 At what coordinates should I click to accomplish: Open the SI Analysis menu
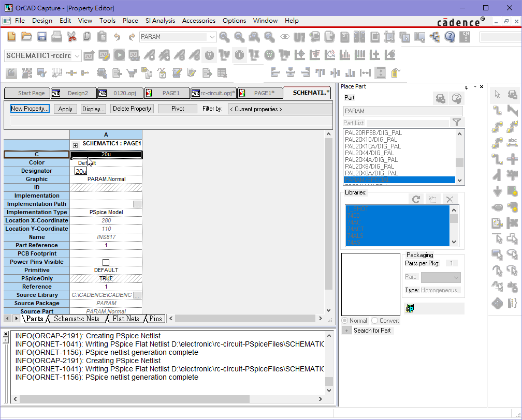tap(160, 21)
